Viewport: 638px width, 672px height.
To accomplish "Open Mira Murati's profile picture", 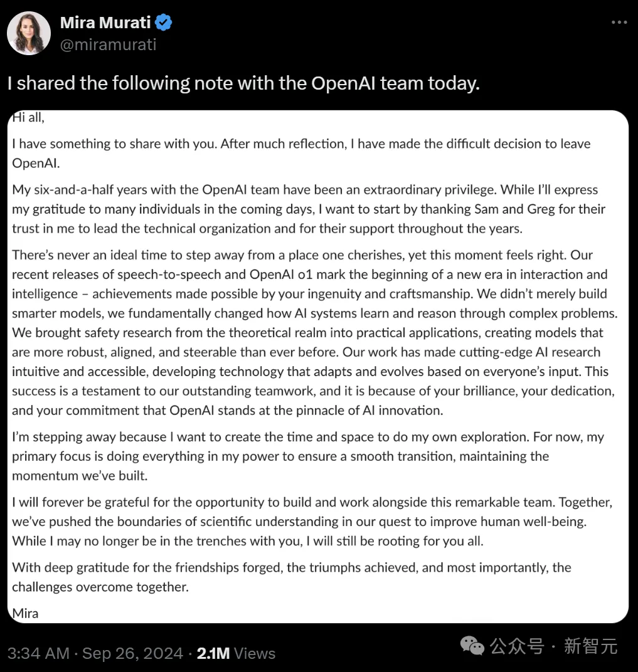I will pyautogui.click(x=29, y=33).
